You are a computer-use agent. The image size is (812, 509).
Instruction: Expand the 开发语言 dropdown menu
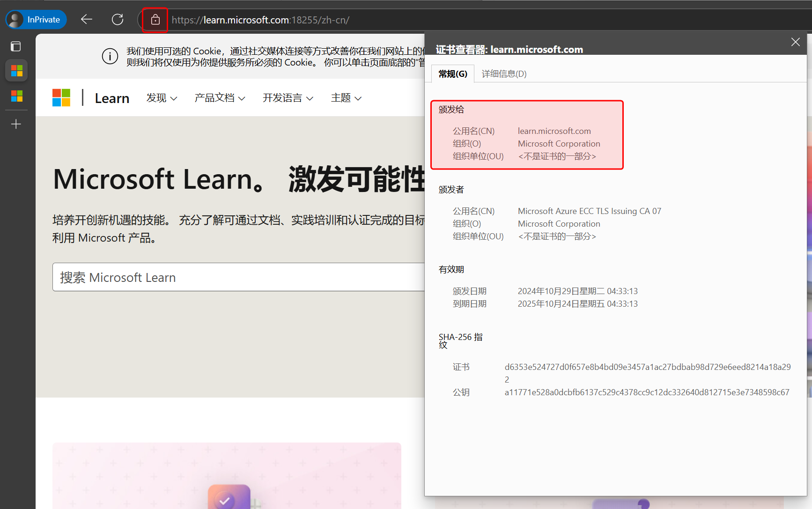pyautogui.click(x=288, y=98)
